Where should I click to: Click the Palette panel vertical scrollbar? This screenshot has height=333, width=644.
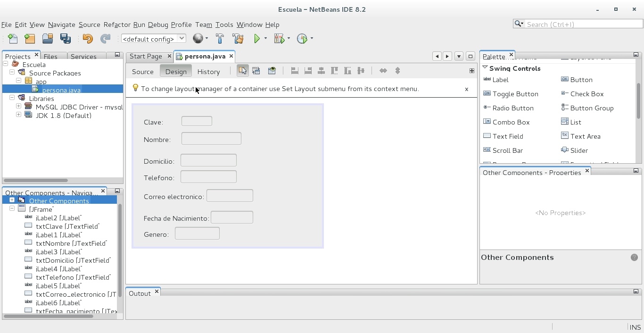(x=638, y=101)
